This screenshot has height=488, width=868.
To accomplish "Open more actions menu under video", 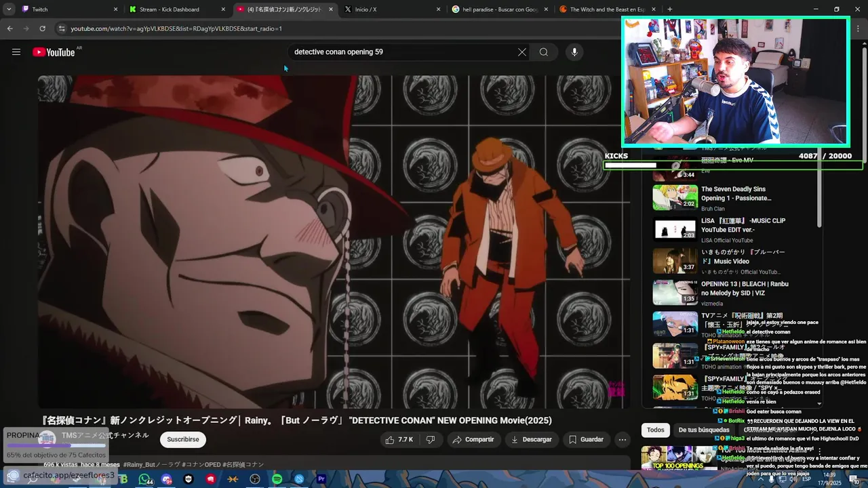I will pos(622,440).
